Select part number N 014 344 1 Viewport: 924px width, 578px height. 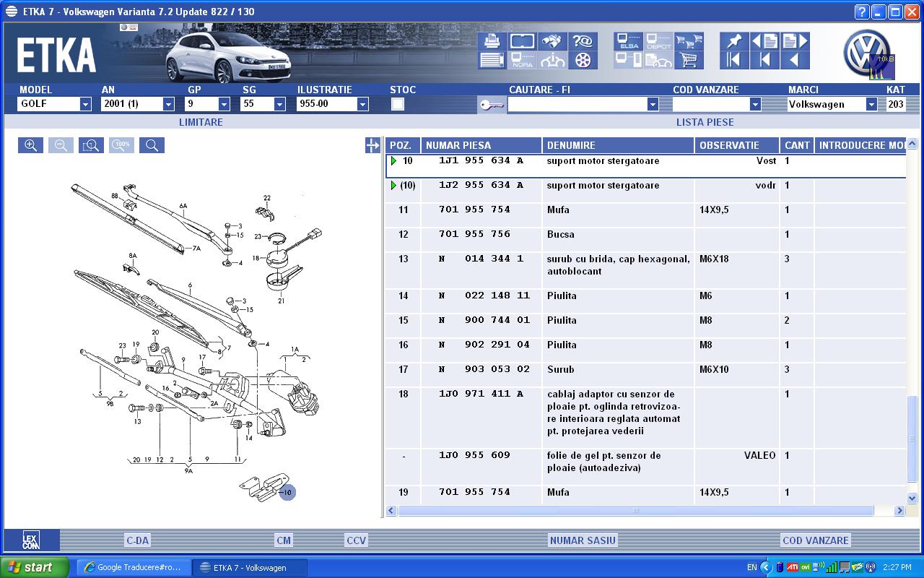(481, 259)
